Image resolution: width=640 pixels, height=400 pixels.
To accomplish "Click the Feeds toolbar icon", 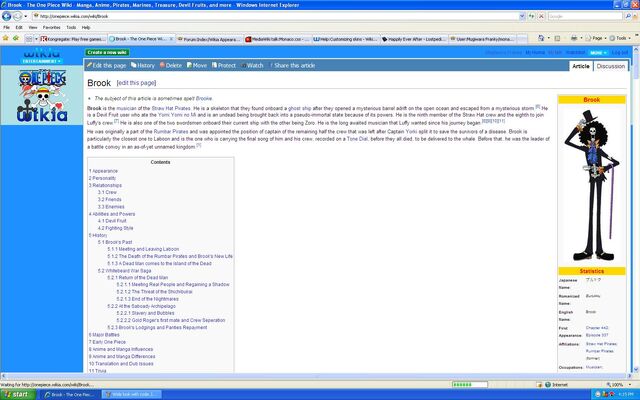I will [557, 38].
